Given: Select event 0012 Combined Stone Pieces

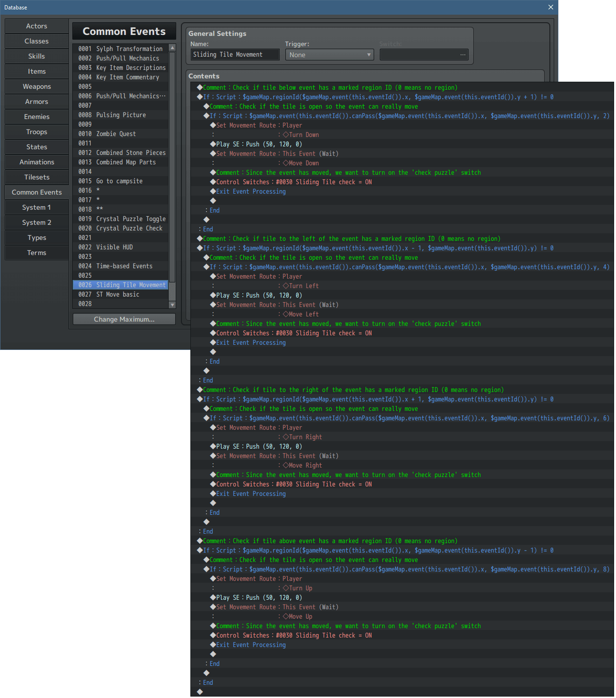Looking at the screenshot, I should (120, 153).
